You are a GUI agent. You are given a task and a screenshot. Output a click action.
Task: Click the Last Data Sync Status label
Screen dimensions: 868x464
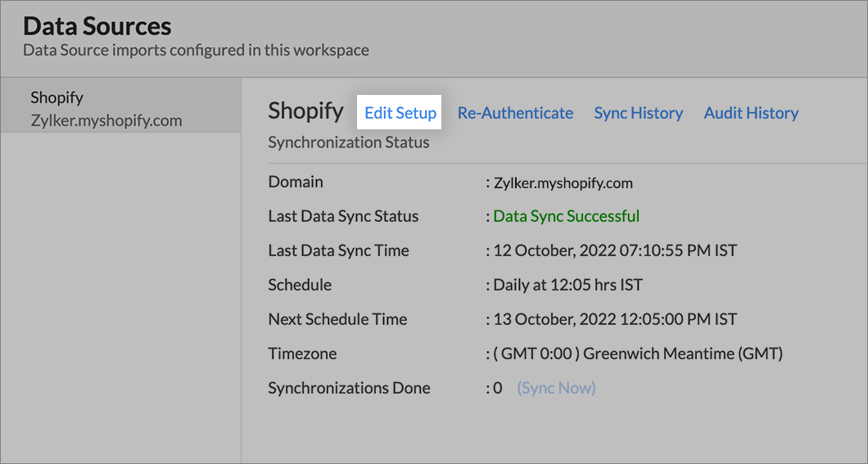343,216
